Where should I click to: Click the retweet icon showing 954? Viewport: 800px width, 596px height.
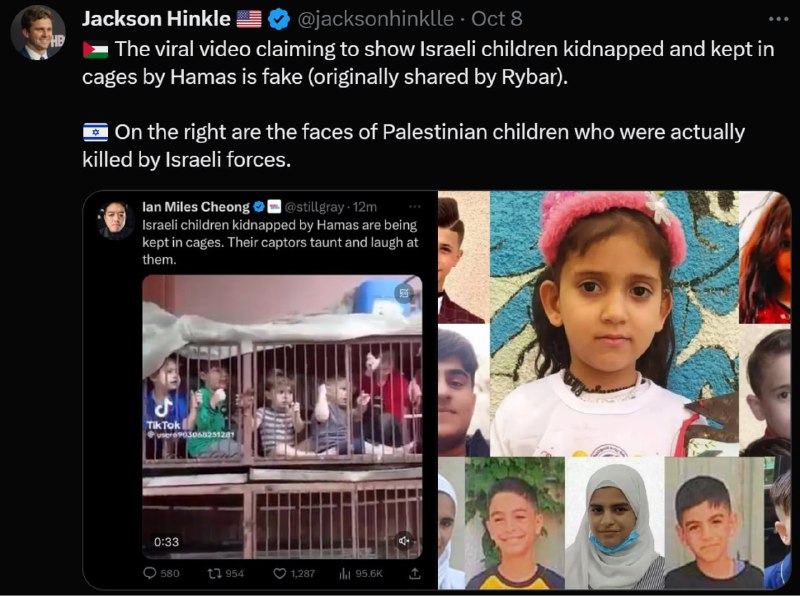pyautogui.click(x=214, y=573)
